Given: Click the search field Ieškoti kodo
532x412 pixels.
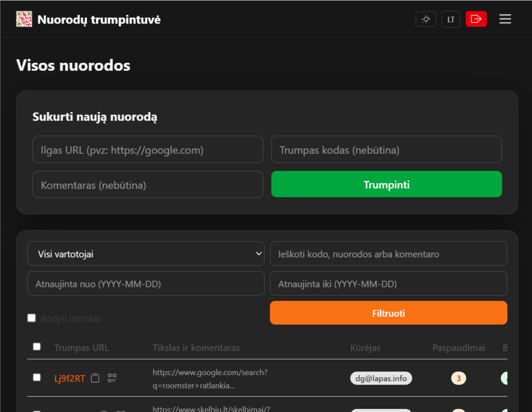Looking at the screenshot, I should point(389,254).
